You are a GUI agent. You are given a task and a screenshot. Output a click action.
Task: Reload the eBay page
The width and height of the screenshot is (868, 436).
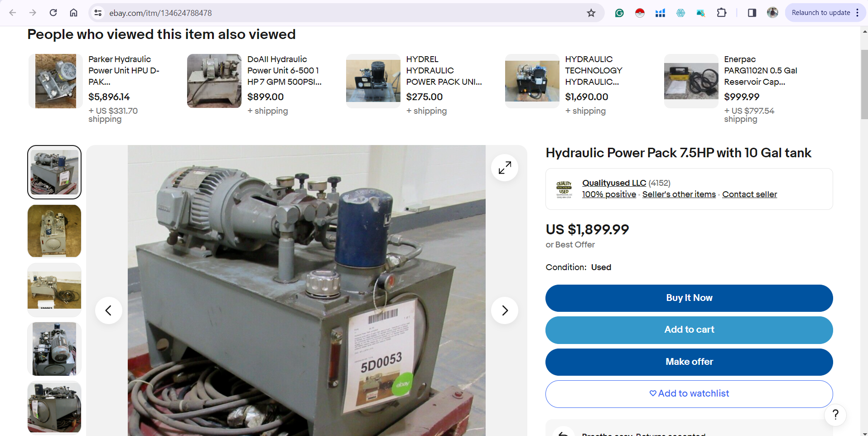click(x=53, y=13)
